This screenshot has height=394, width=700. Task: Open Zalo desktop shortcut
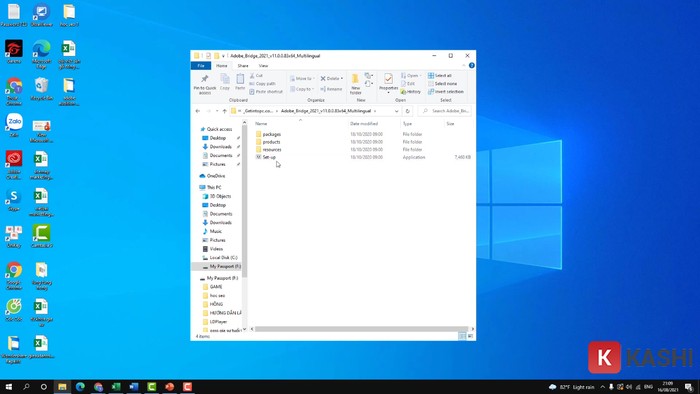[14, 125]
